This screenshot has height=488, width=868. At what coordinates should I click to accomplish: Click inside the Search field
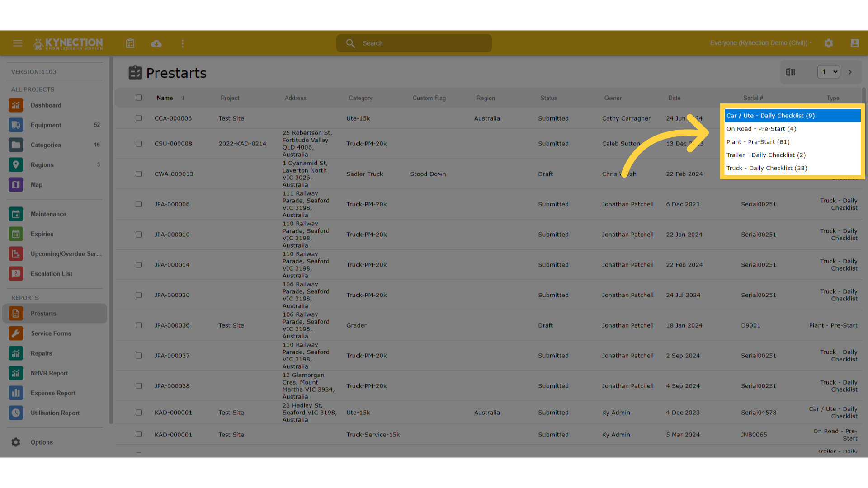[x=413, y=43]
